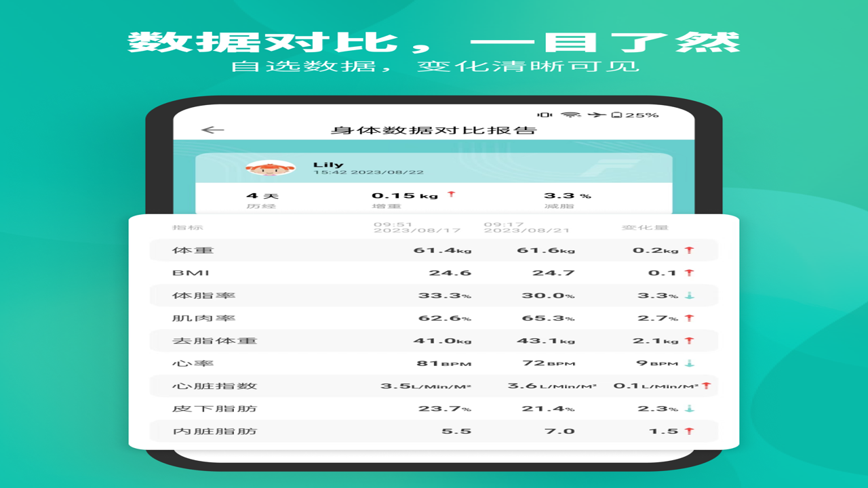Select the 体重 row label
Image resolution: width=868 pixels, height=488 pixels.
tap(193, 250)
